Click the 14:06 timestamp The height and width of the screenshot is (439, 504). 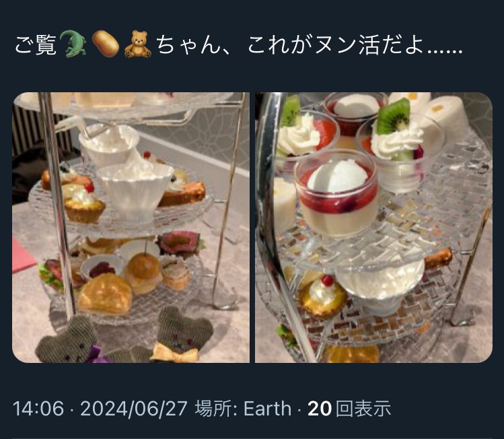click(38, 409)
